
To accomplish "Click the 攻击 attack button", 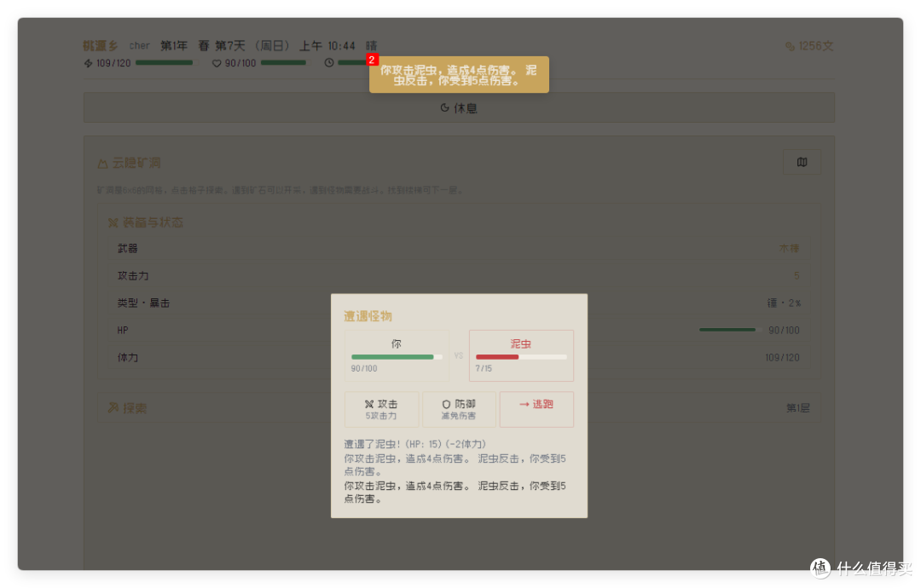I will tap(381, 410).
